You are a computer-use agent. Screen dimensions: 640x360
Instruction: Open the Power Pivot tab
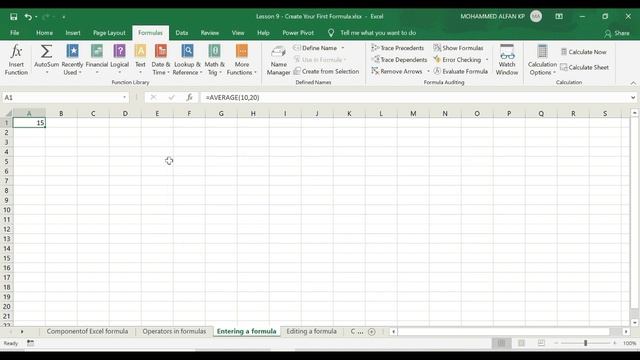tap(298, 33)
